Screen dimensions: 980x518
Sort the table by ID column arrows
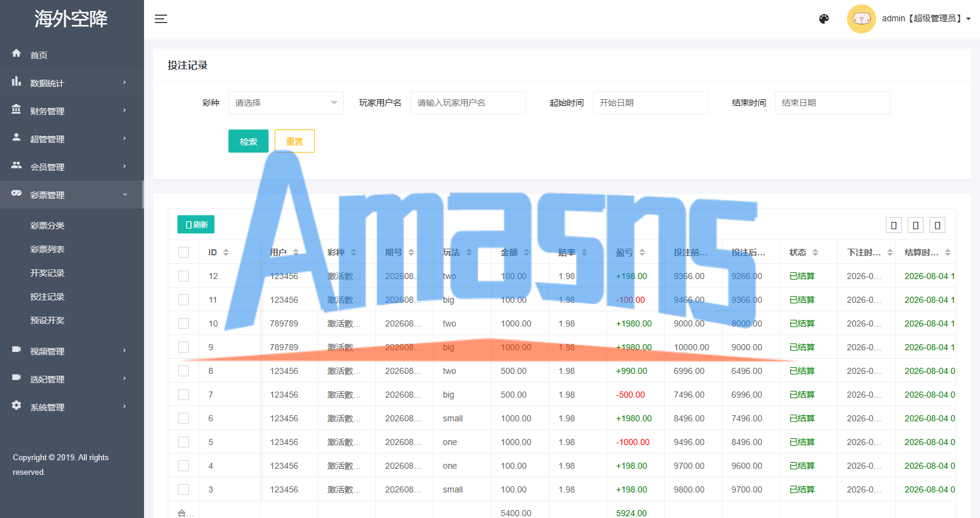pyautogui.click(x=226, y=252)
